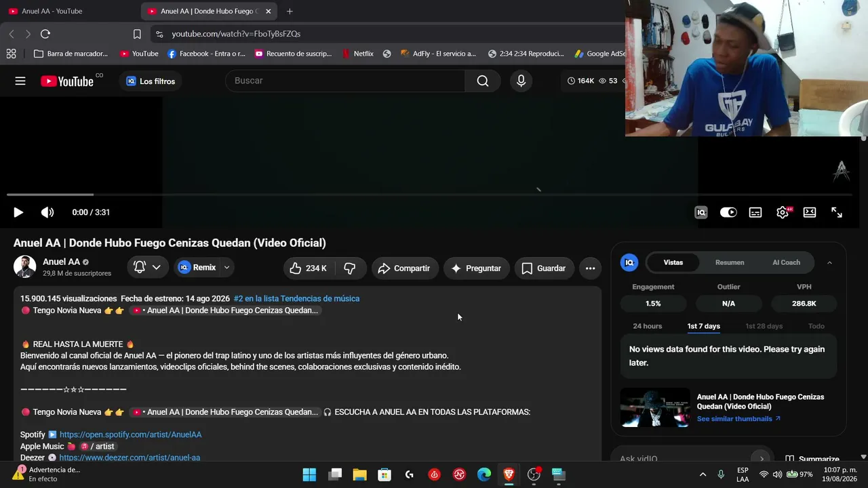868x488 pixels.
Task: Open the AdFly bookmark
Action: (x=438, y=54)
